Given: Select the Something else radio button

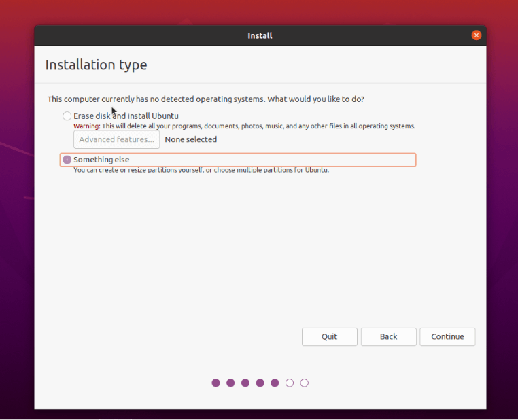Looking at the screenshot, I should [x=67, y=160].
